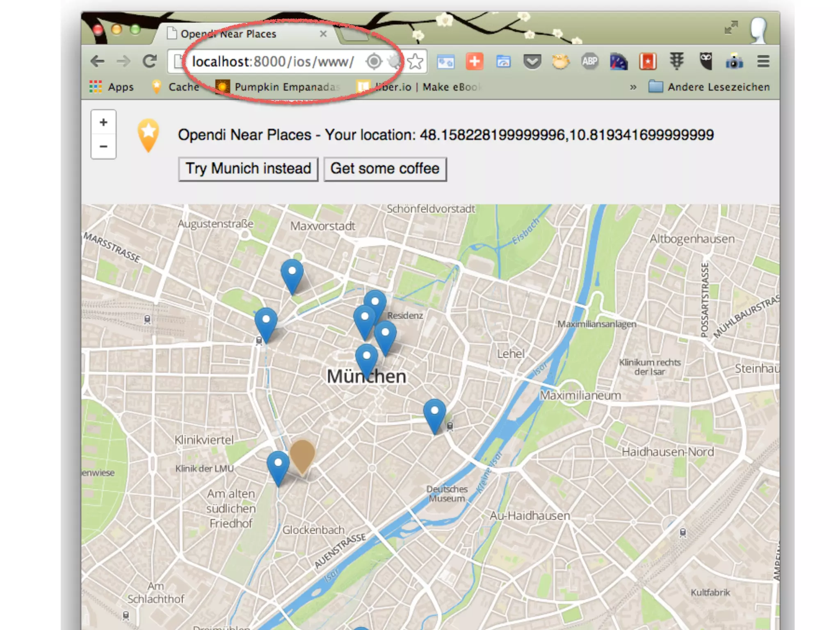840x630 pixels.
Task: Open the Pumpkin Empanadas bookmark
Action: point(279,87)
